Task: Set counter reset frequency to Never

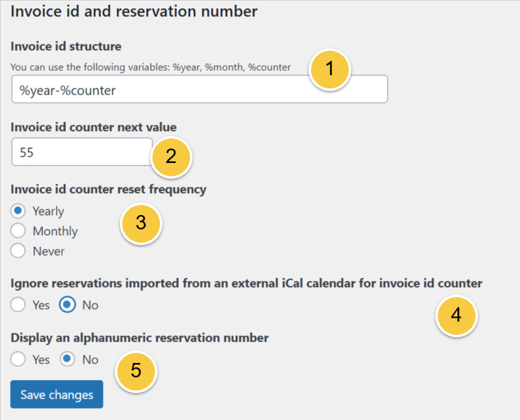Action: tap(18, 251)
